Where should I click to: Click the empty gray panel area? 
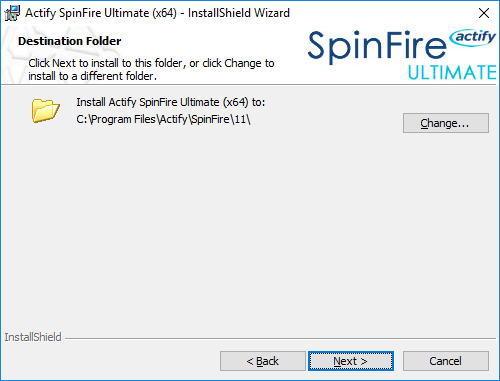click(250, 227)
